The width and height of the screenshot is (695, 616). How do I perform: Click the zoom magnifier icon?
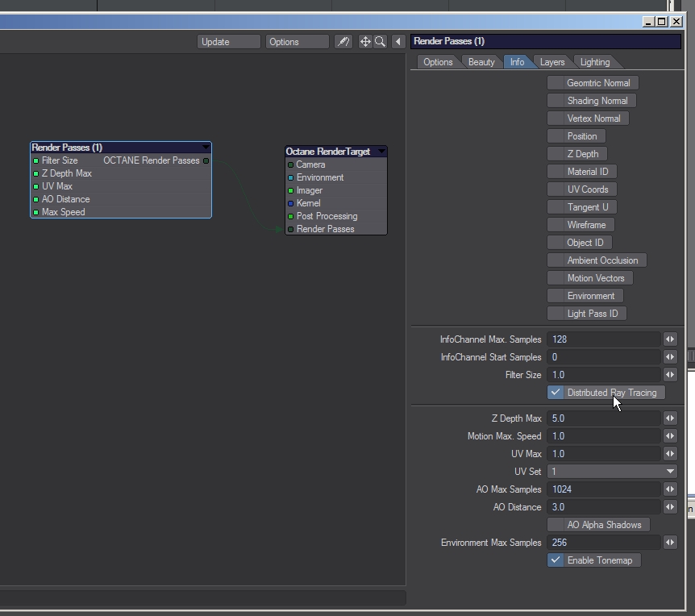(380, 42)
